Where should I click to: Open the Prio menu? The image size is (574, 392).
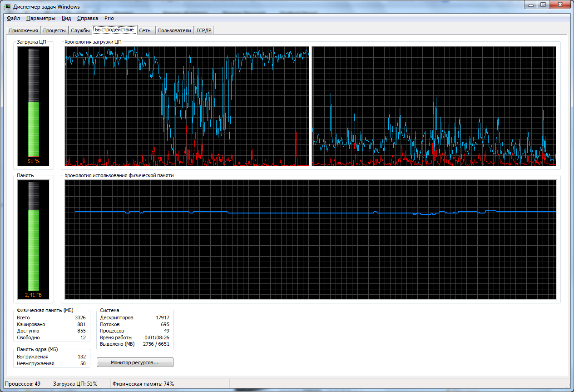pos(109,18)
